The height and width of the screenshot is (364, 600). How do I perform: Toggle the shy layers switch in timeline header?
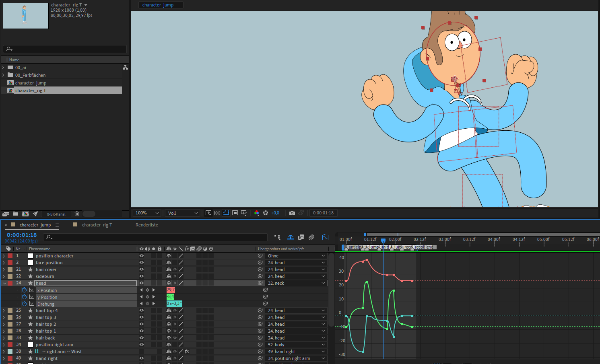tap(291, 237)
